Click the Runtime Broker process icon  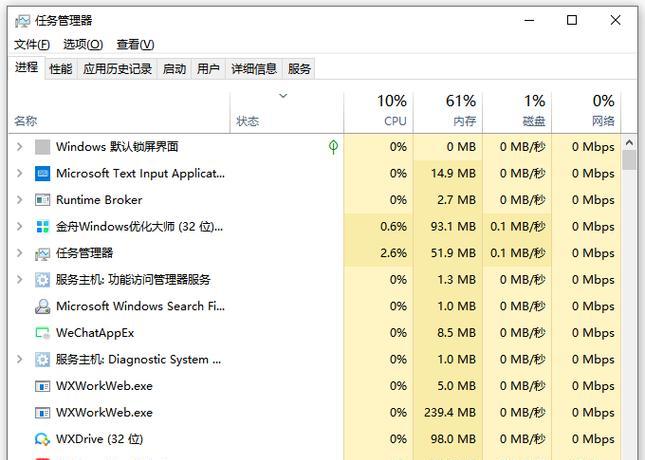point(42,200)
